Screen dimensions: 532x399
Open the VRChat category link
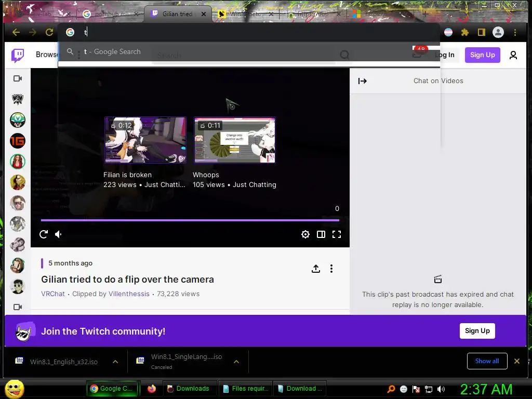coord(53,294)
